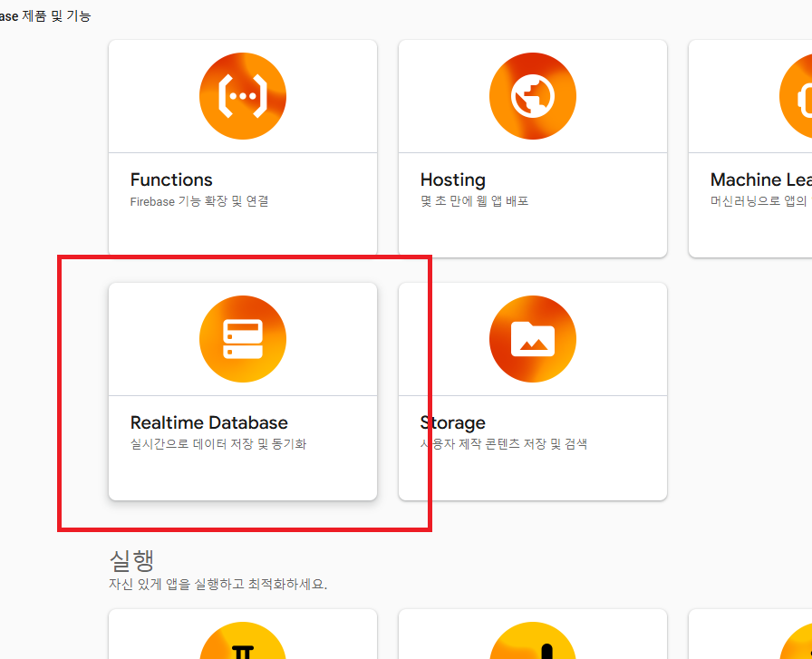Open the Functions card title
This screenshot has height=659, width=812.
pos(171,179)
